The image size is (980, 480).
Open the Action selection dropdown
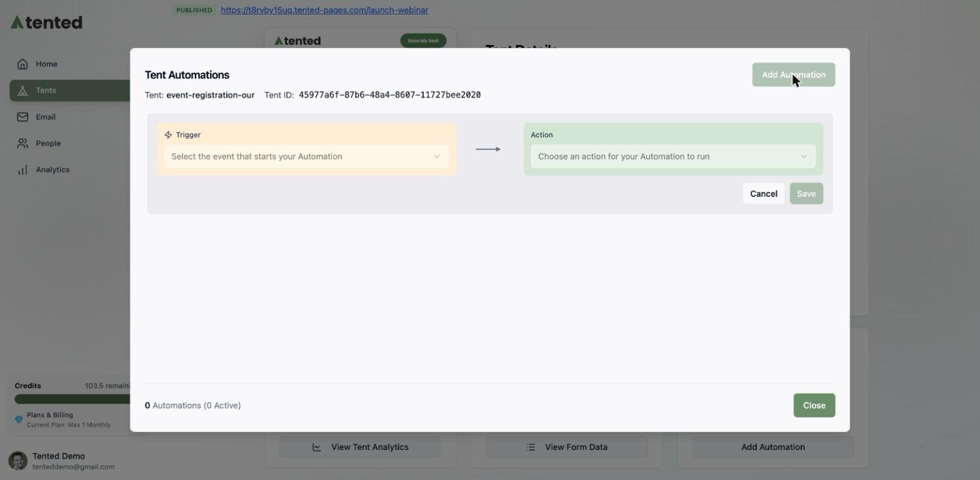[x=673, y=156]
